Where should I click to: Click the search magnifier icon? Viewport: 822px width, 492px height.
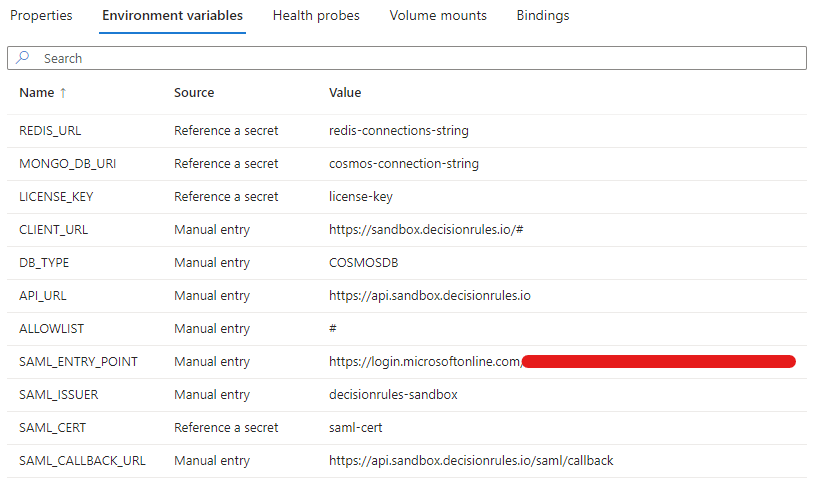click(x=23, y=59)
